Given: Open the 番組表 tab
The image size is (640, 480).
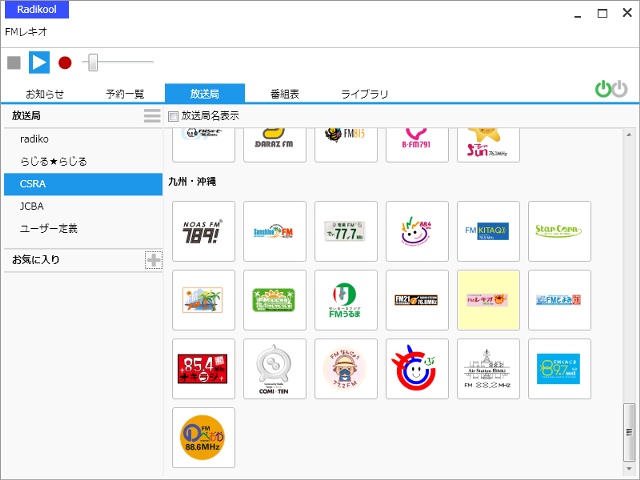Looking at the screenshot, I should pyautogui.click(x=285, y=94).
